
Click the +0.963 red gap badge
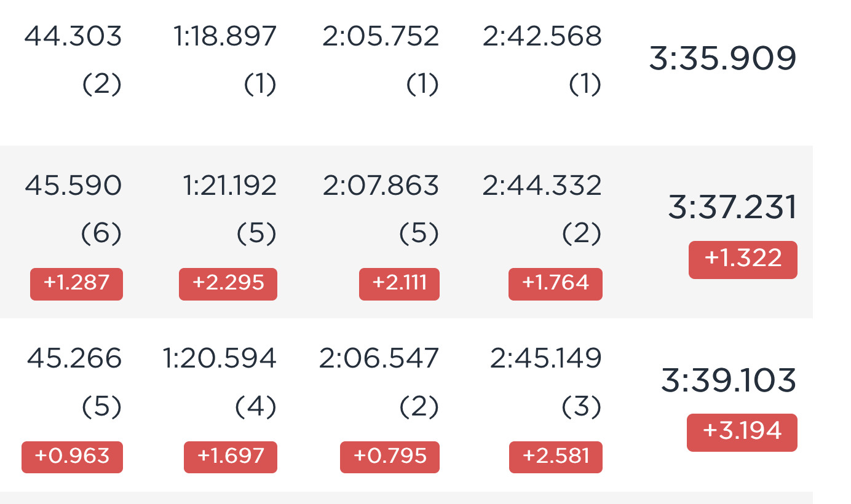click(x=72, y=457)
